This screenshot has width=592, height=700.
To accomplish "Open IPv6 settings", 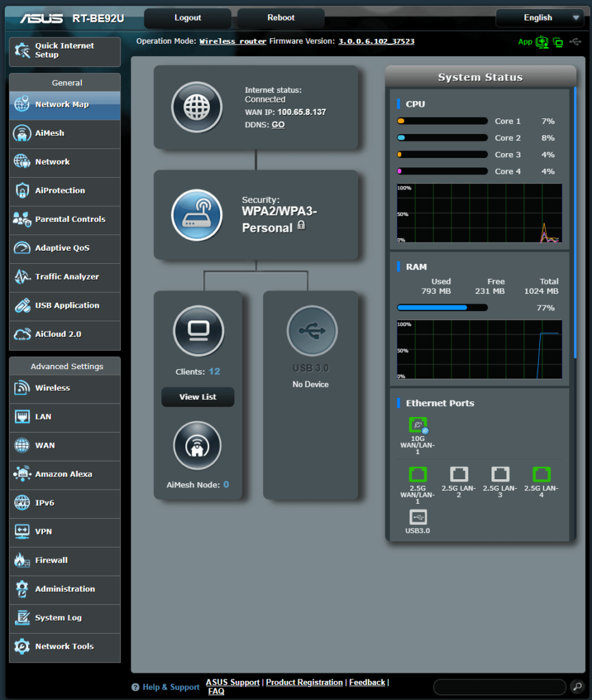I will pos(65,503).
